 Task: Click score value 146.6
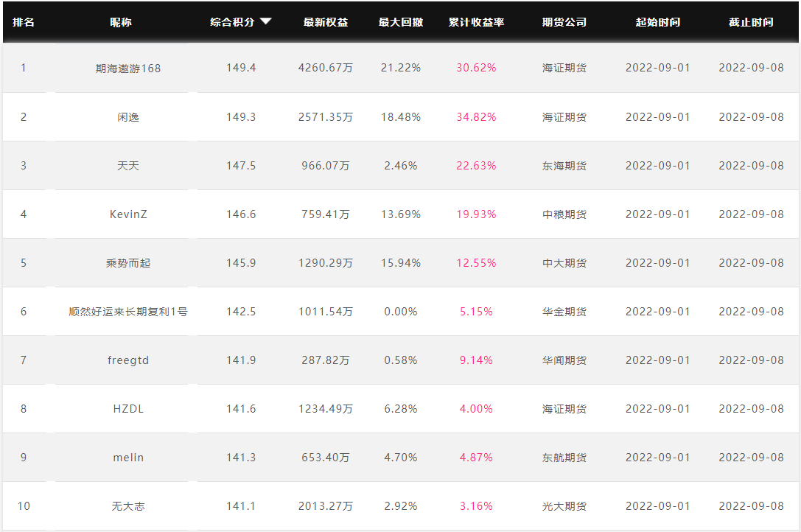(x=241, y=214)
